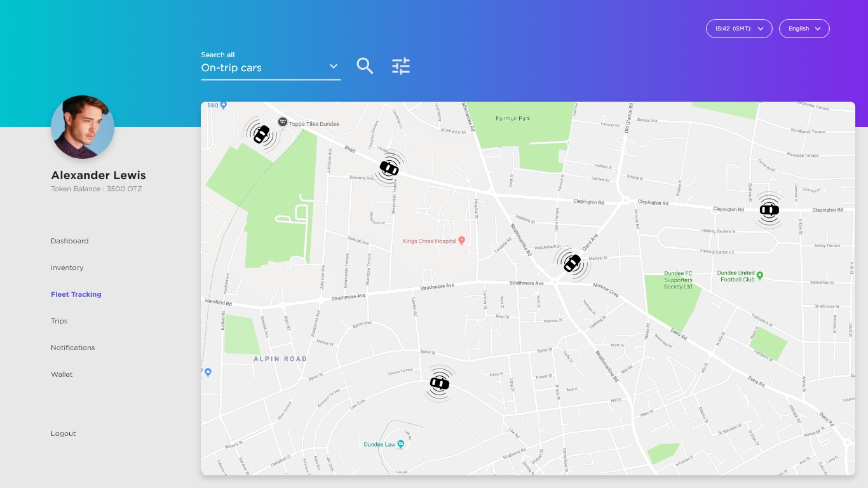Image resolution: width=868 pixels, height=488 pixels.
Task: Switch to the Dashboard section
Action: coord(69,241)
